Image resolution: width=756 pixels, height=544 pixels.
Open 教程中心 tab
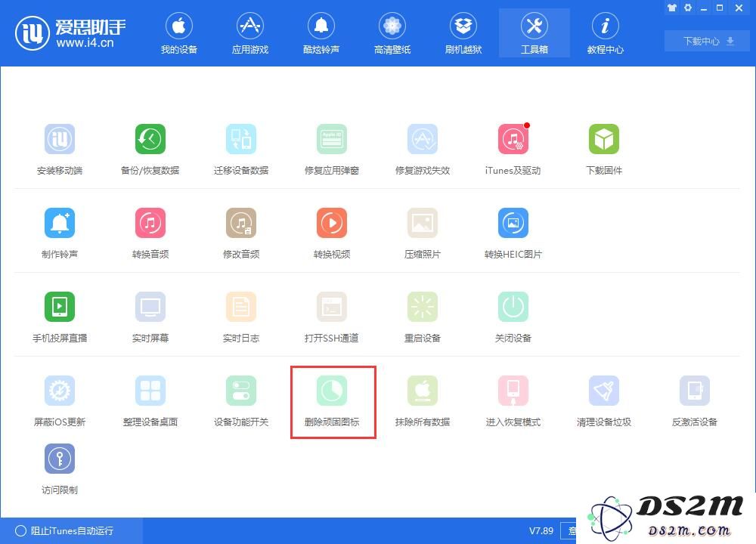(605, 32)
